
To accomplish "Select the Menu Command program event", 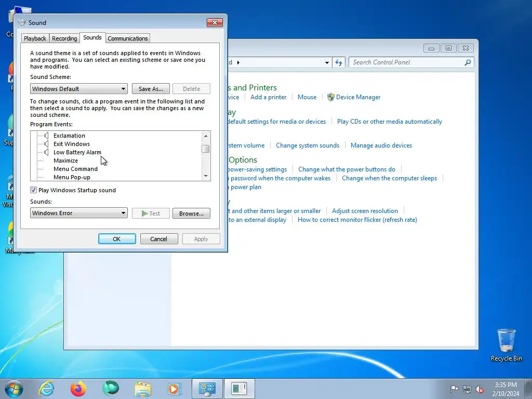I will click(75, 169).
